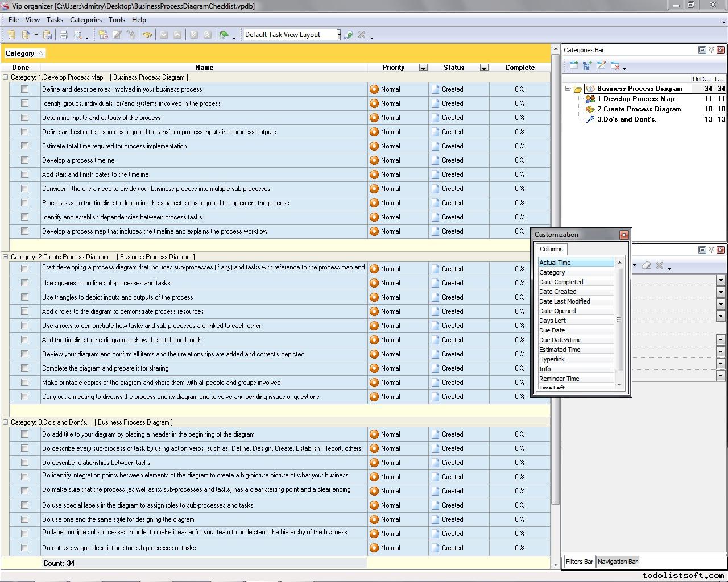Open the Default Task View Layout dropdown
This screenshot has height=582, width=728.
tap(338, 35)
